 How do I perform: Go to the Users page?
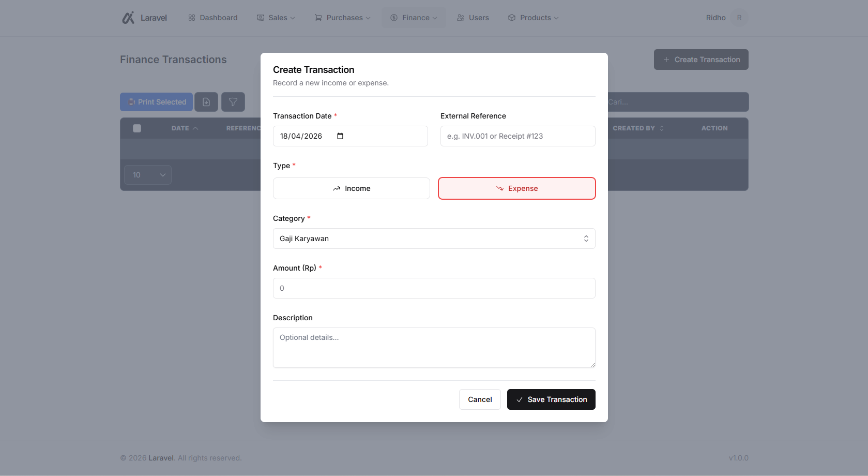pyautogui.click(x=473, y=18)
